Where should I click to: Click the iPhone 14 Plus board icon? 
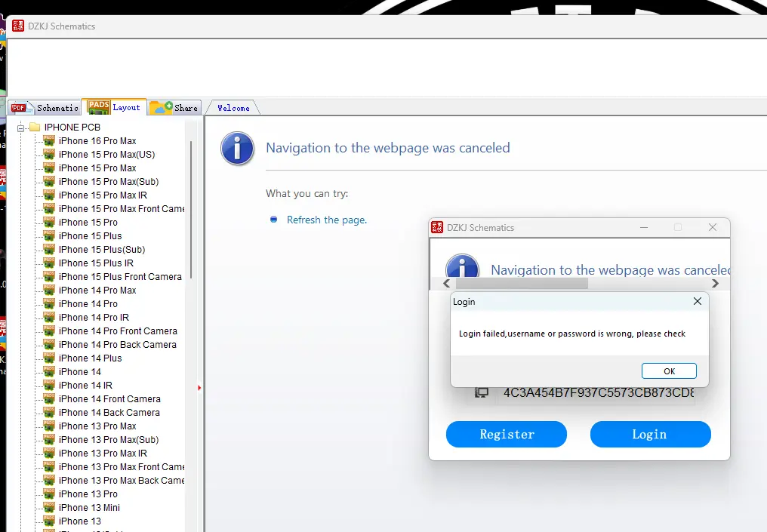click(x=49, y=358)
